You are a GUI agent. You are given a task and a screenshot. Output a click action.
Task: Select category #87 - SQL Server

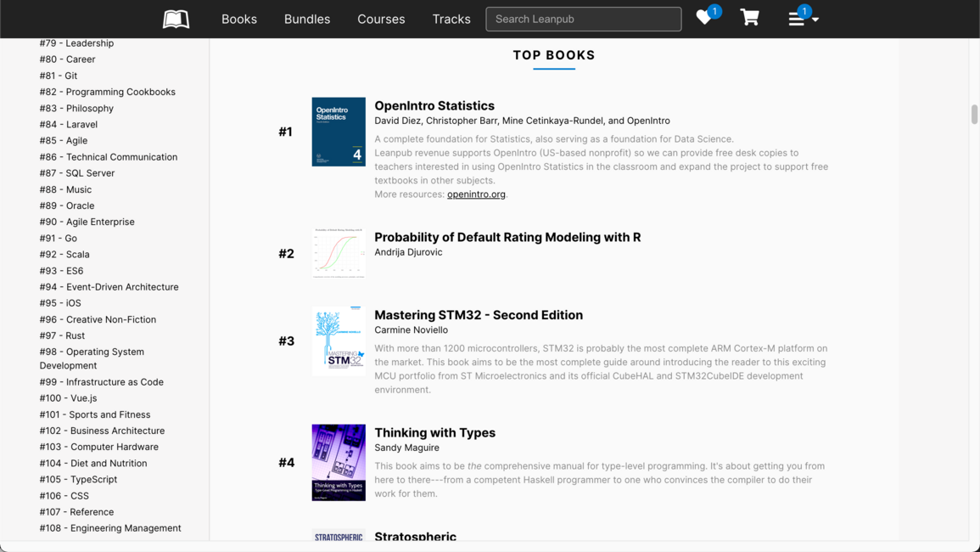coord(77,173)
